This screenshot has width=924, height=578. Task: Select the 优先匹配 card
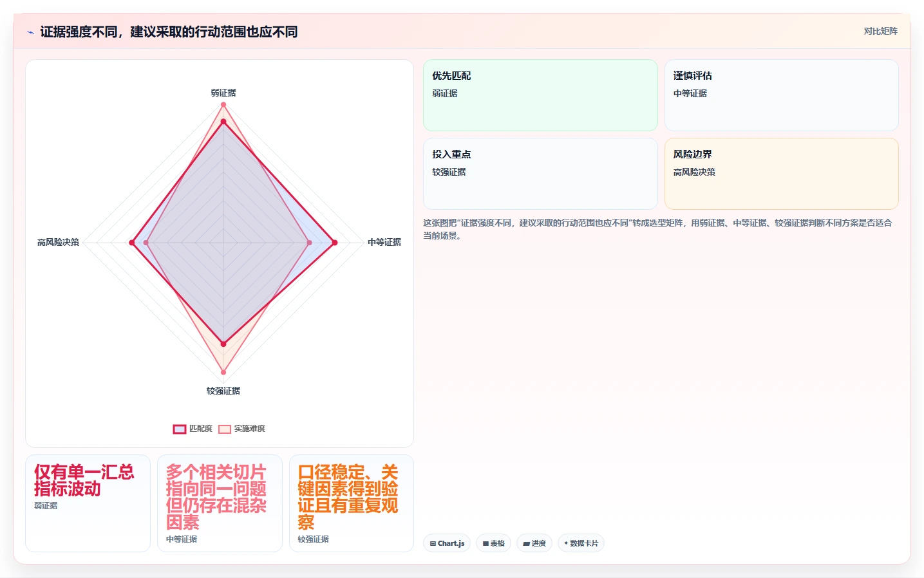point(540,95)
